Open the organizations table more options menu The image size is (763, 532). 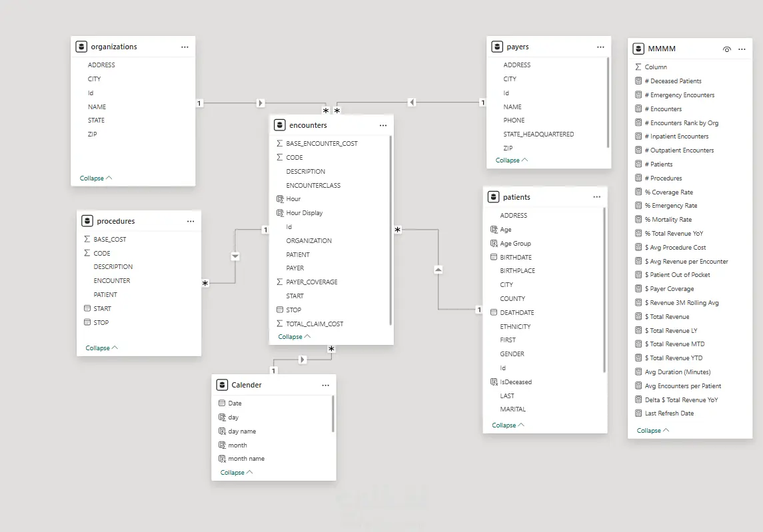pyautogui.click(x=185, y=47)
